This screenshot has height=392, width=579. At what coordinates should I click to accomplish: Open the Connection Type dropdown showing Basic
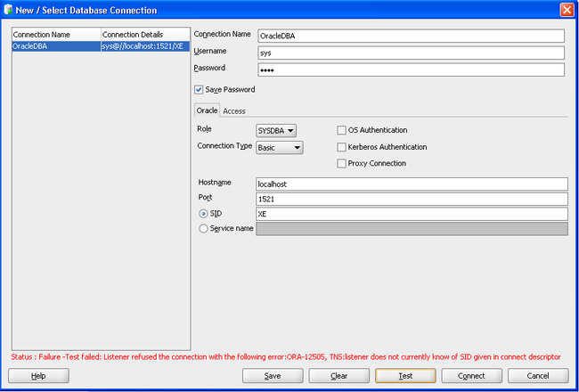coord(280,147)
